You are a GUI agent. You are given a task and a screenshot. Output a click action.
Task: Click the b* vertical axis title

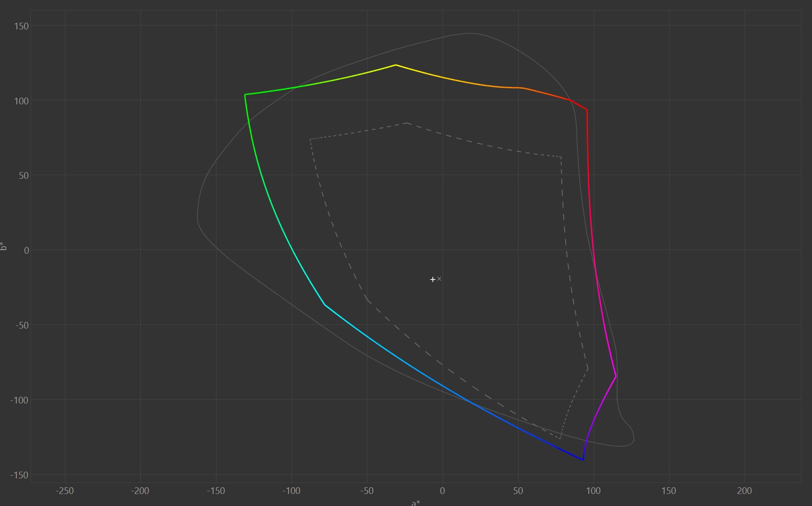click(4, 246)
